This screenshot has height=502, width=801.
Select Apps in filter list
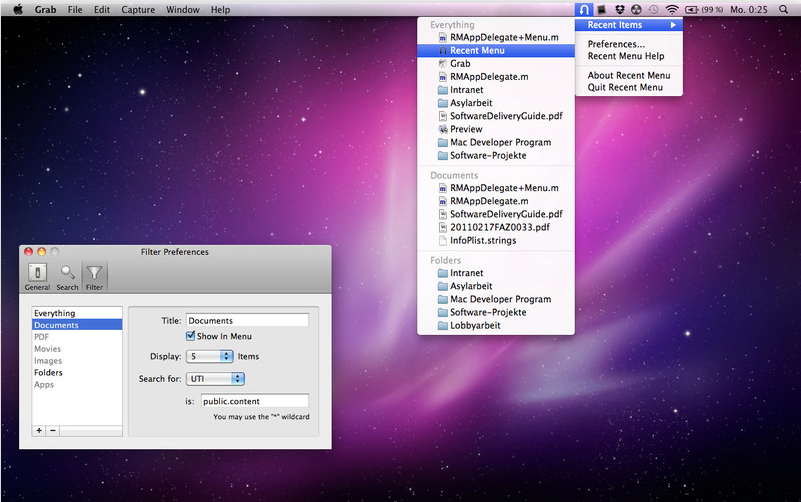[x=77, y=385]
